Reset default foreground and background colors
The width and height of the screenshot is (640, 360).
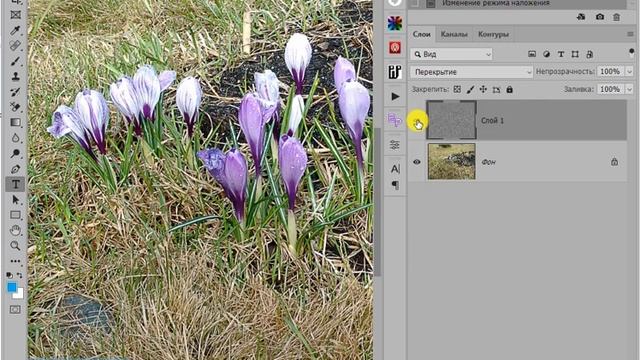coord(9,275)
